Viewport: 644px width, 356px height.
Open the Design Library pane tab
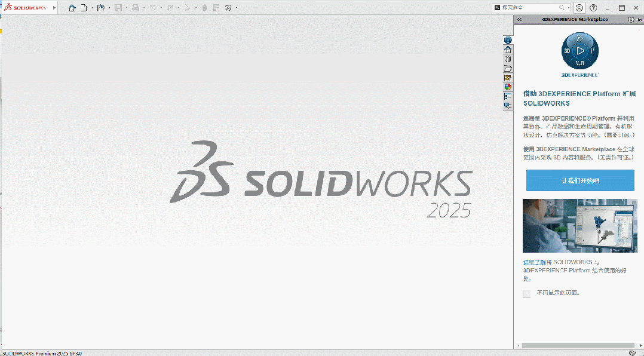coord(508,59)
